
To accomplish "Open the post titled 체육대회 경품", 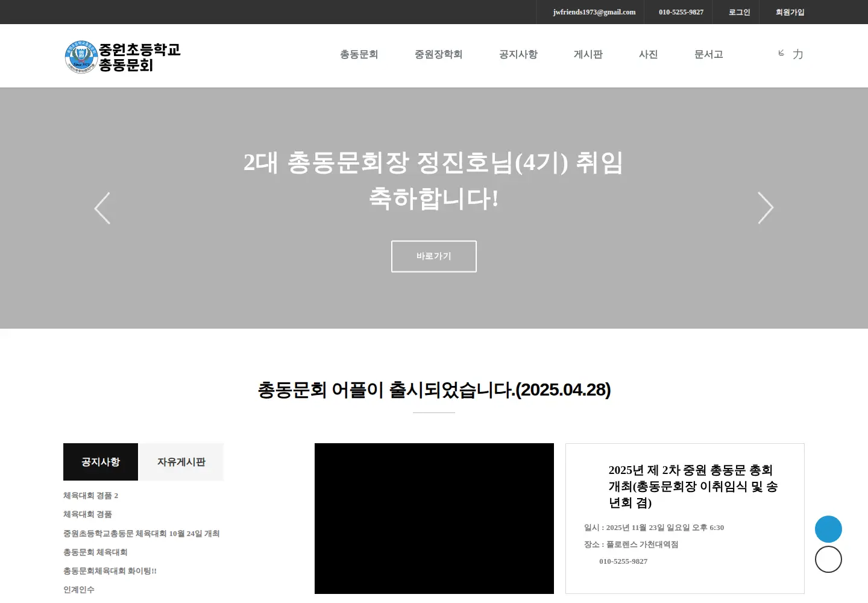I will 88,514.
